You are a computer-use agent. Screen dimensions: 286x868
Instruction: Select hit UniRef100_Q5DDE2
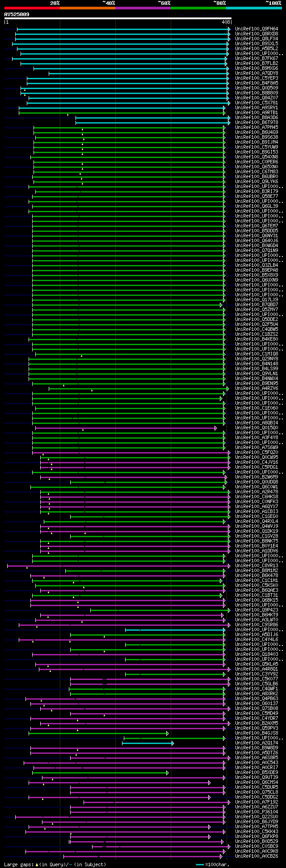257,320
